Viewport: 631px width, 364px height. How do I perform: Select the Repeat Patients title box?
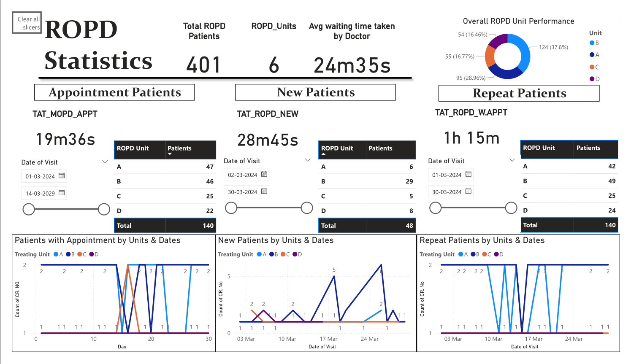[x=519, y=93]
